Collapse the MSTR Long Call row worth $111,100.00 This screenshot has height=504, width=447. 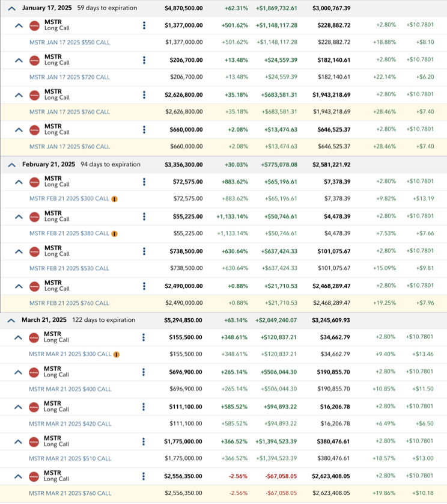pyautogui.click(x=18, y=407)
